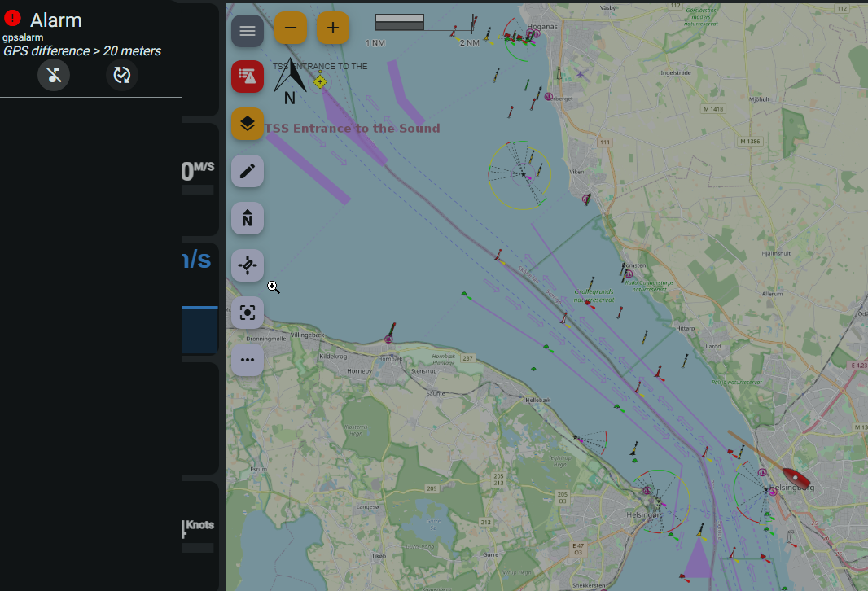Toggle the satellite follow-vessel button
The width and height of the screenshot is (868, 591).
click(248, 265)
